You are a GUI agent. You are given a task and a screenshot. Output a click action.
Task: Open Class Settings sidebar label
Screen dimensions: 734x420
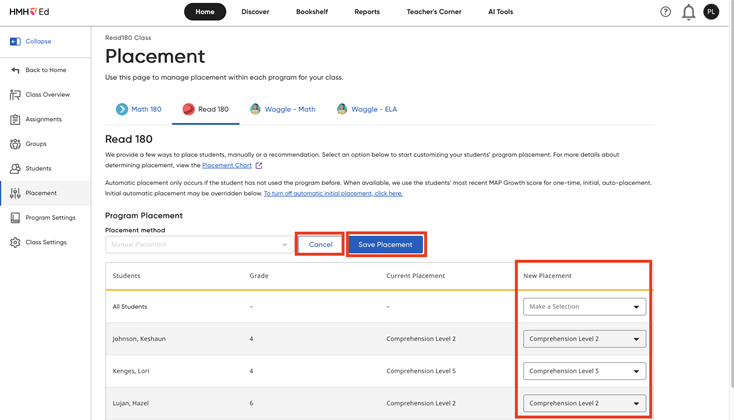(x=46, y=242)
